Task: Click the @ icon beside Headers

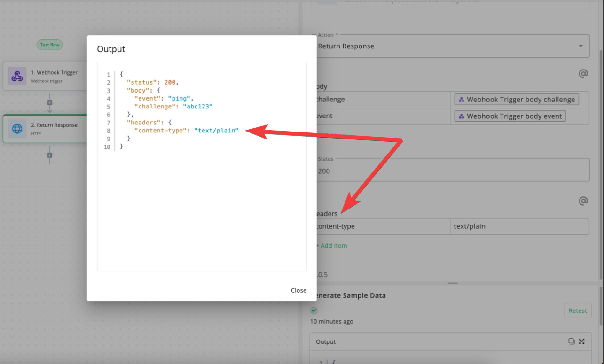Action: pyautogui.click(x=583, y=201)
